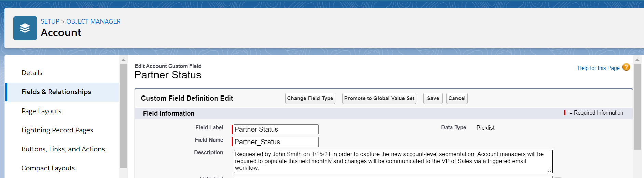
Task: Click the Picklist data type value
Action: coord(485,128)
